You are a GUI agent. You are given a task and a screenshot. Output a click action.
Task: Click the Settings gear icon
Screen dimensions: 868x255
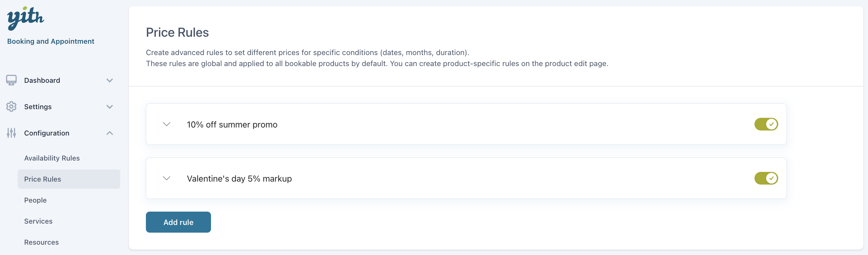click(x=11, y=106)
